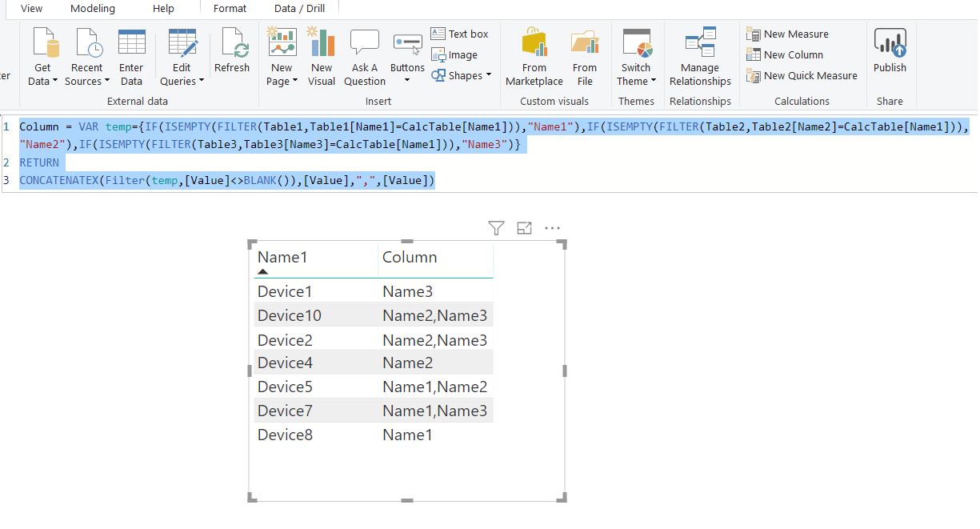Screen dimensions: 980x529
Task: Open the visual's filter funnel icon
Action: point(496,229)
